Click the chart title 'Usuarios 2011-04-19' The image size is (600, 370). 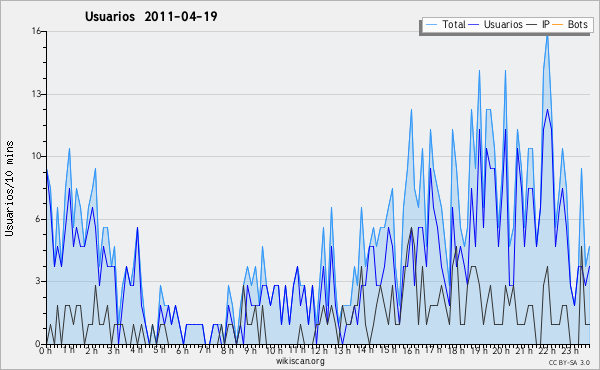[x=151, y=16]
